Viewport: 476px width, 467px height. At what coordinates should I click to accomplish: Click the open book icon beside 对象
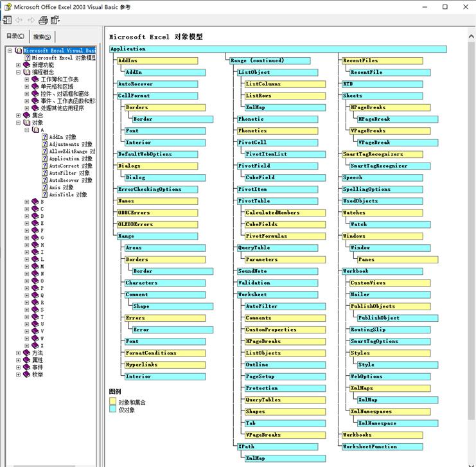27,123
